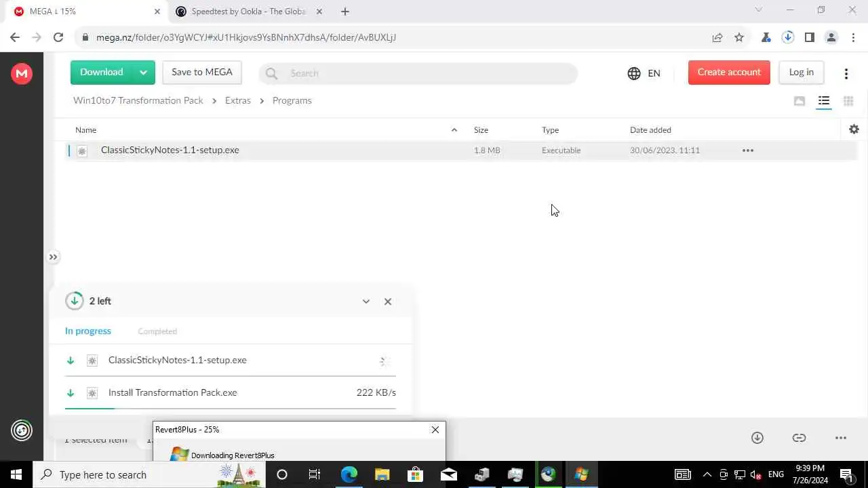868x488 pixels.
Task: Open the Mail app from the taskbar
Action: pos(448,474)
